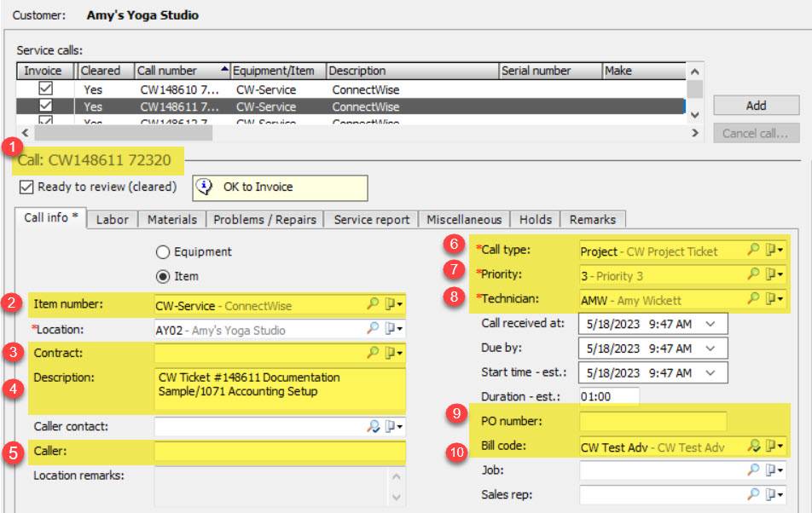Open the Service report tab
The height and width of the screenshot is (513, 812).
[x=371, y=220]
